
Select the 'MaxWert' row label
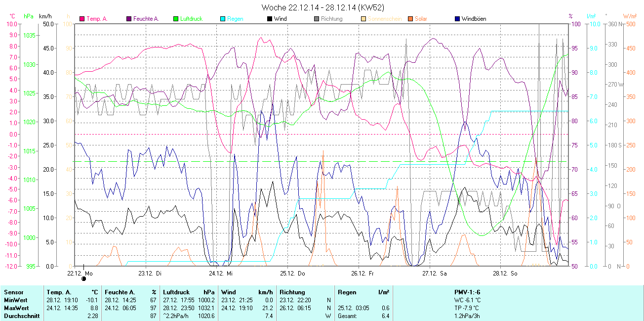[16, 308]
